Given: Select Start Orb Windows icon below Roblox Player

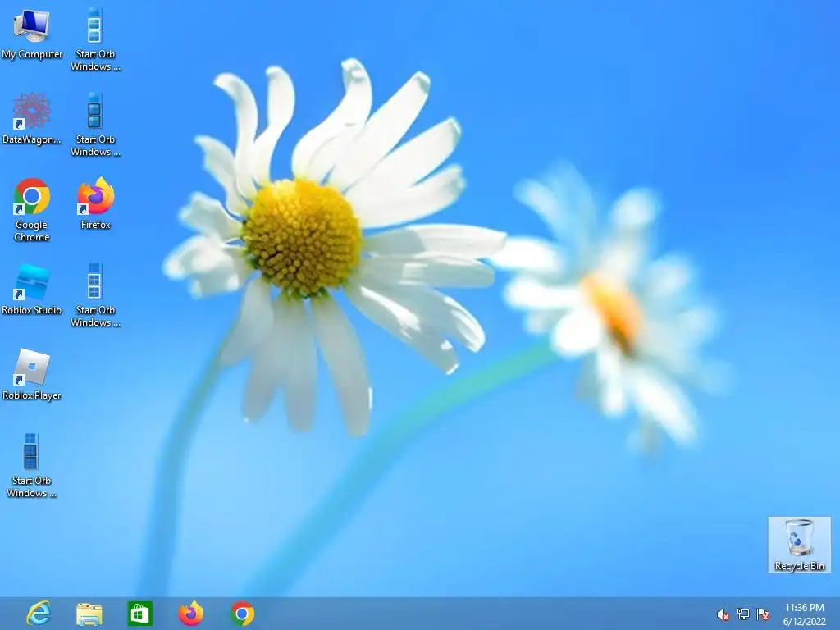Looking at the screenshot, I should point(31,466).
